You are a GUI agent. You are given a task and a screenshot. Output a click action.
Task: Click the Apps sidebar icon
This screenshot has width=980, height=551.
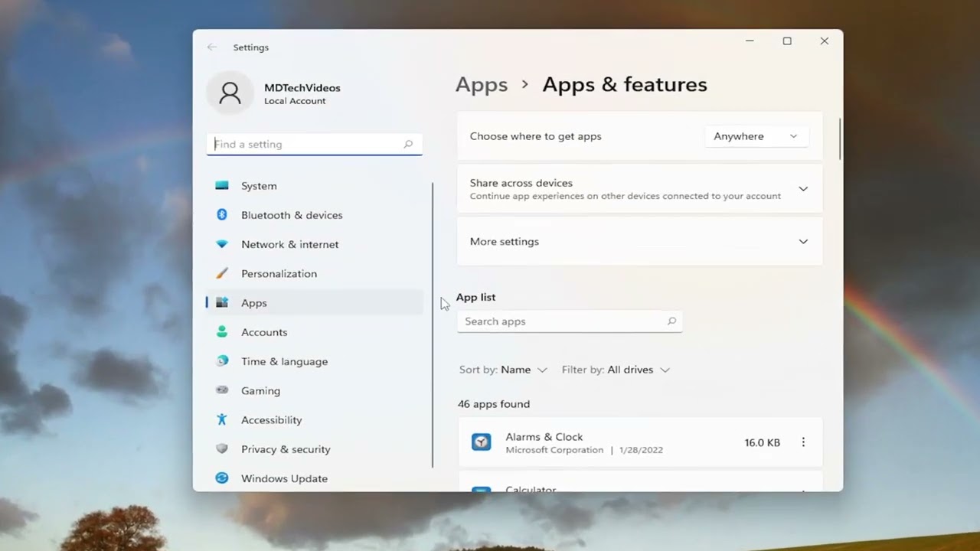pos(222,302)
